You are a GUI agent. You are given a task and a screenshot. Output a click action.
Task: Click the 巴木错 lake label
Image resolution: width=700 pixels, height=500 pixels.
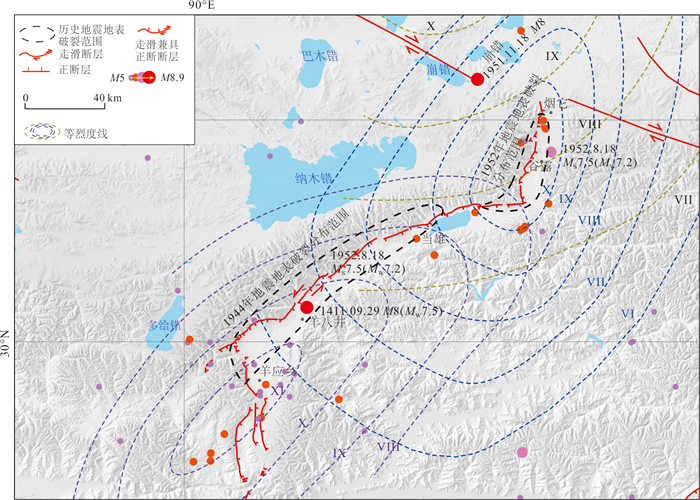pos(318,57)
